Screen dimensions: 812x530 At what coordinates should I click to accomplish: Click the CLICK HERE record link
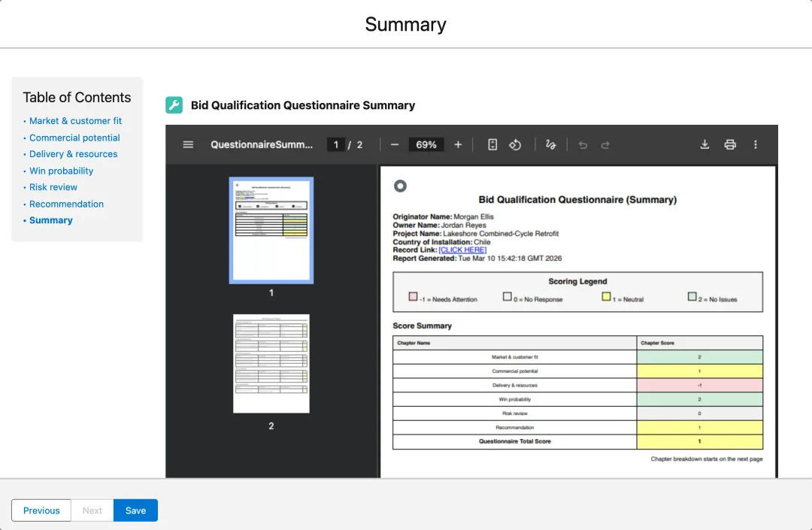pyautogui.click(x=462, y=250)
